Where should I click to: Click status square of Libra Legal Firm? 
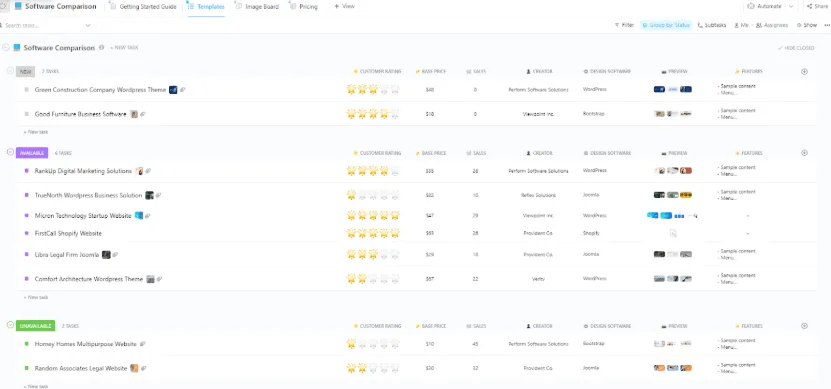26,254
